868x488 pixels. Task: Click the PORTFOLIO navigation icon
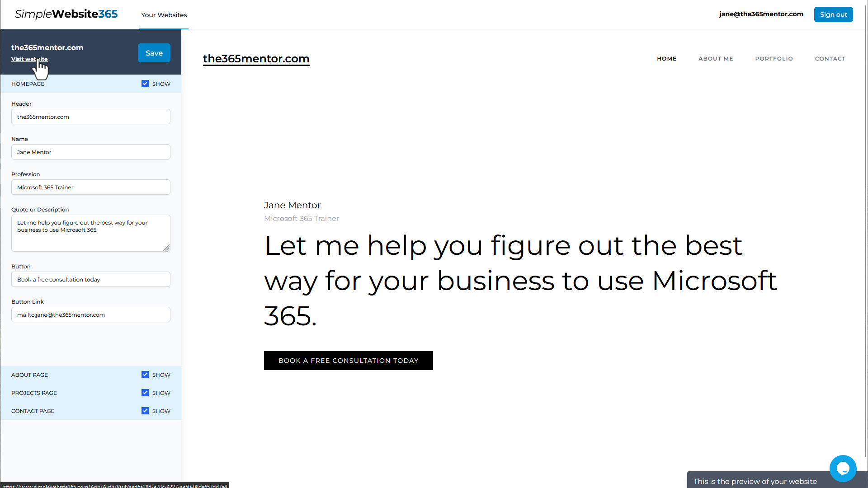(774, 58)
